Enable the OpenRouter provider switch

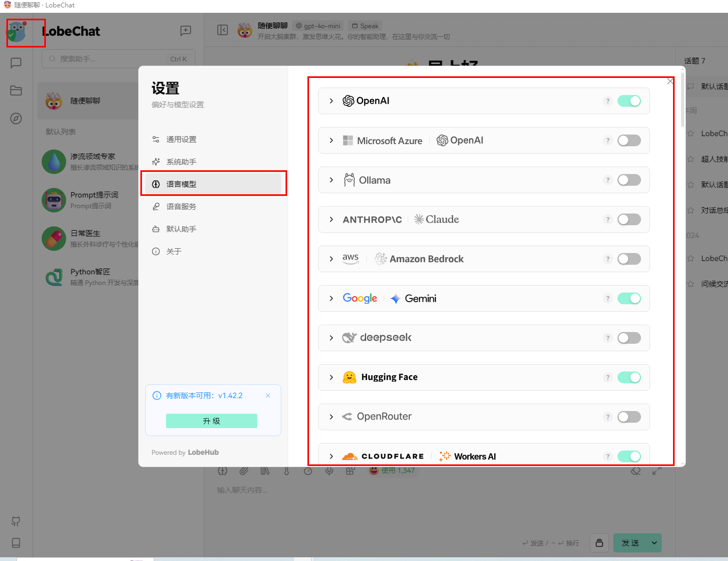(x=629, y=417)
